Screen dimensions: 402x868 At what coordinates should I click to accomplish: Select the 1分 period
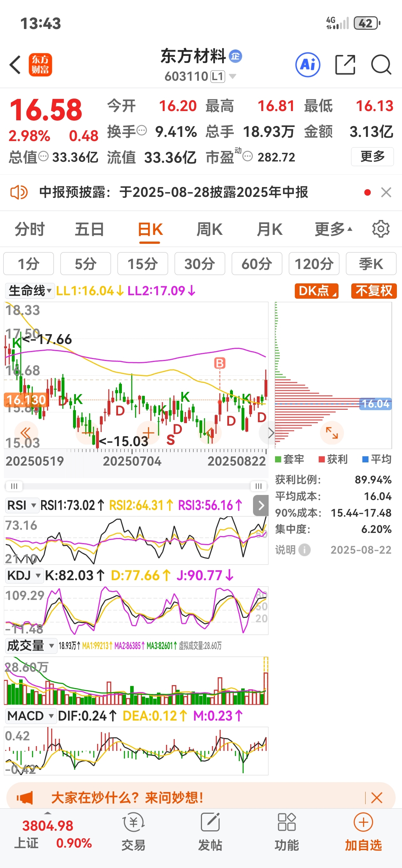(x=29, y=264)
